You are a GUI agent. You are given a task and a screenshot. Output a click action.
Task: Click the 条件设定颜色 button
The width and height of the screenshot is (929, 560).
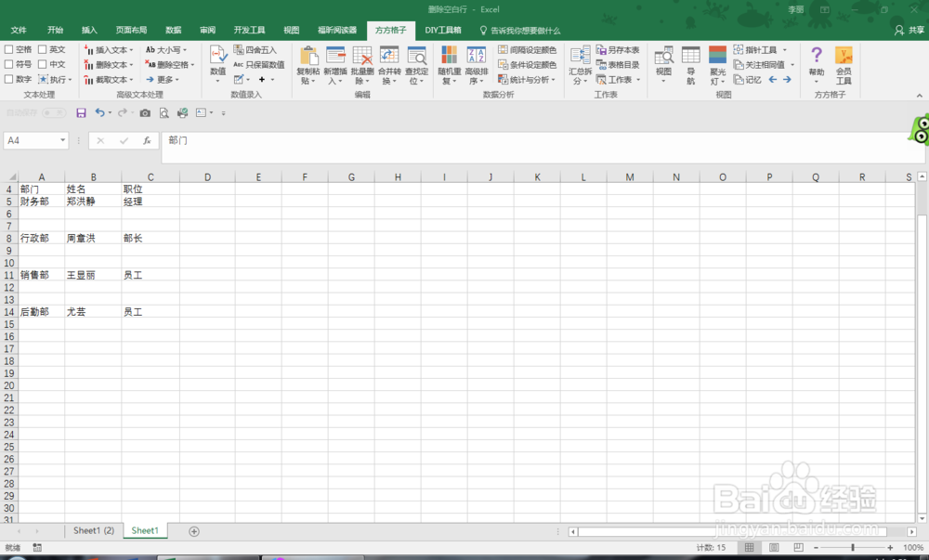coord(528,64)
